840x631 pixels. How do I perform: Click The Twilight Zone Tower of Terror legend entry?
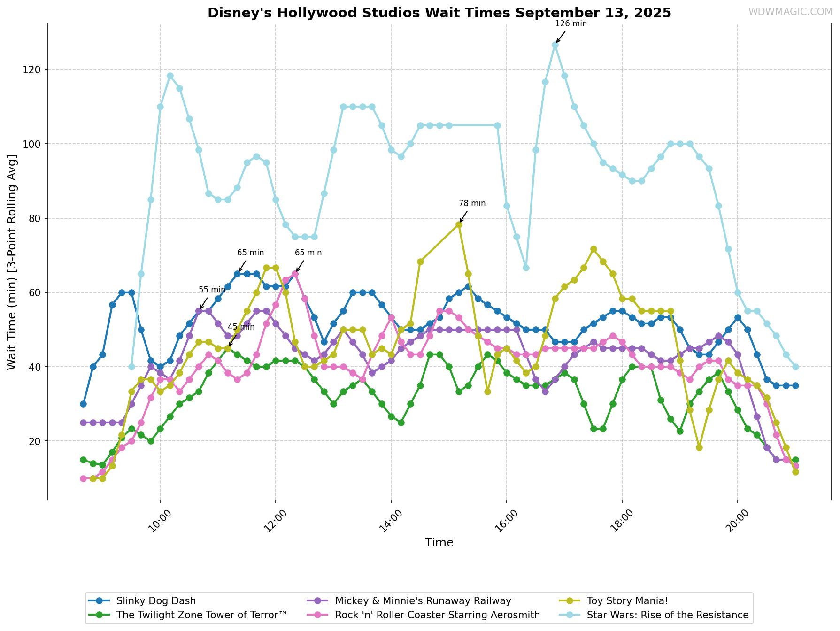point(188,615)
